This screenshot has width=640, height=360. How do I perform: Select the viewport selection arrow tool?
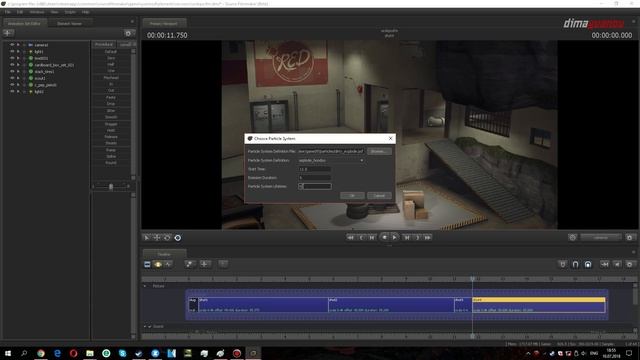coord(147,238)
